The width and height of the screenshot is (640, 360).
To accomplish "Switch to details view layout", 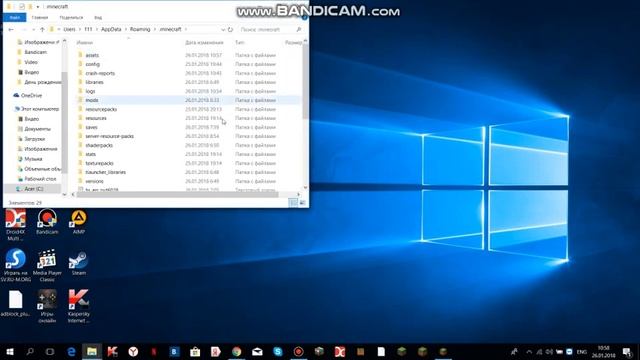I will (293, 202).
